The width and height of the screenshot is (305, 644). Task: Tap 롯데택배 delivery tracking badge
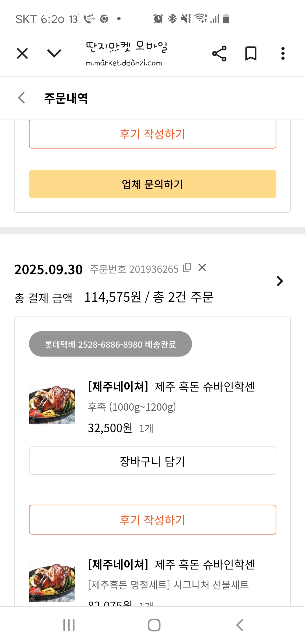coord(110,344)
